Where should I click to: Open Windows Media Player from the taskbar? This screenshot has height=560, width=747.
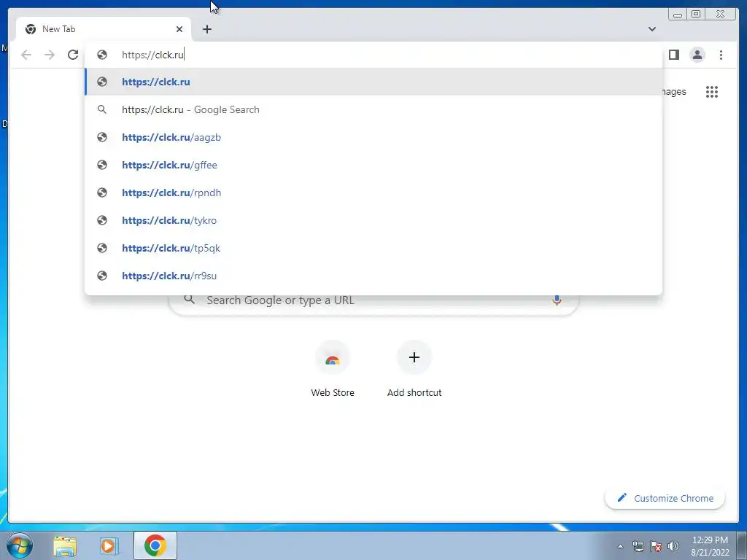point(109,545)
